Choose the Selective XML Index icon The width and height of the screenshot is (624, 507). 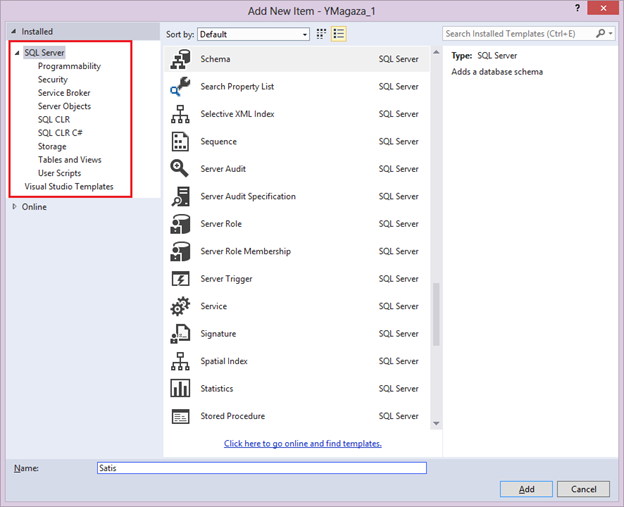(x=180, y=114)
